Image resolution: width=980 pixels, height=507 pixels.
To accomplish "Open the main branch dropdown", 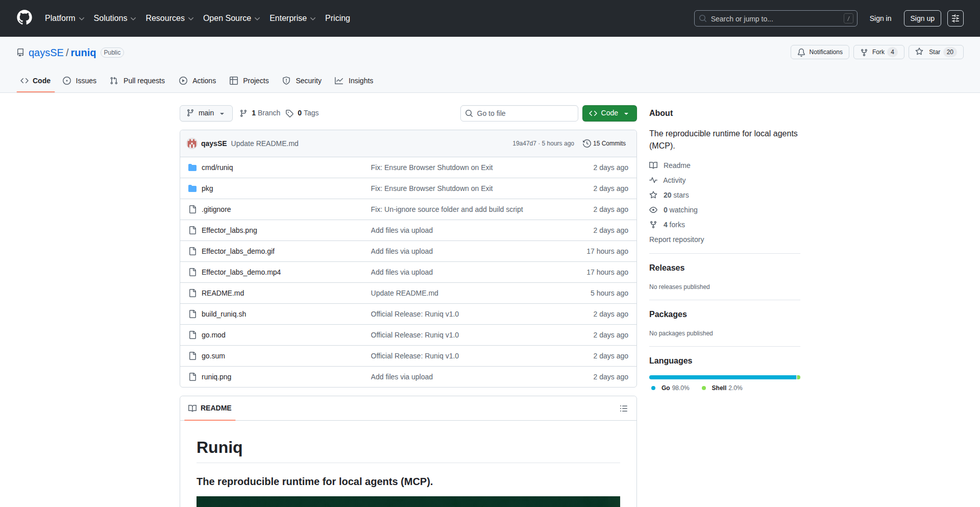I will [206, 113].
